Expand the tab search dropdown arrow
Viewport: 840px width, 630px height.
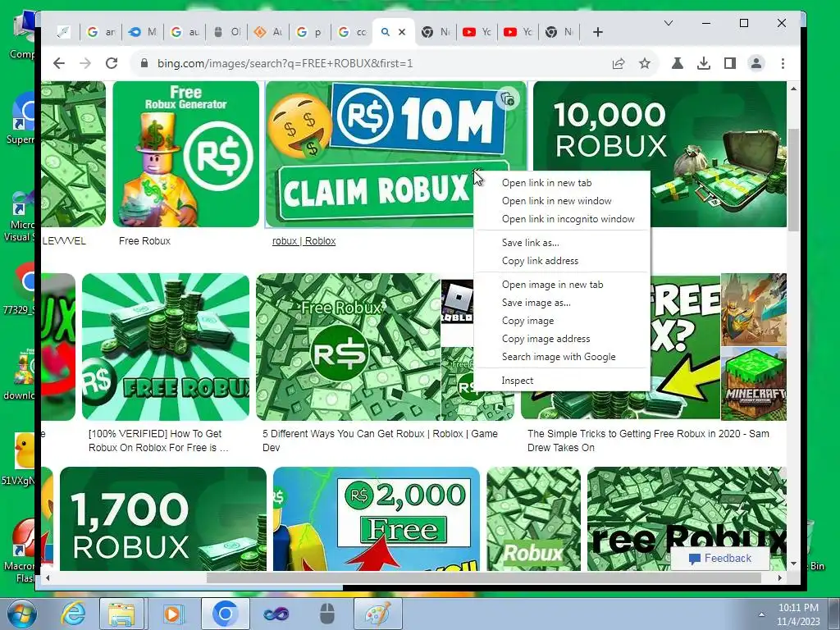pyautogui.click(x=668, y=23)
